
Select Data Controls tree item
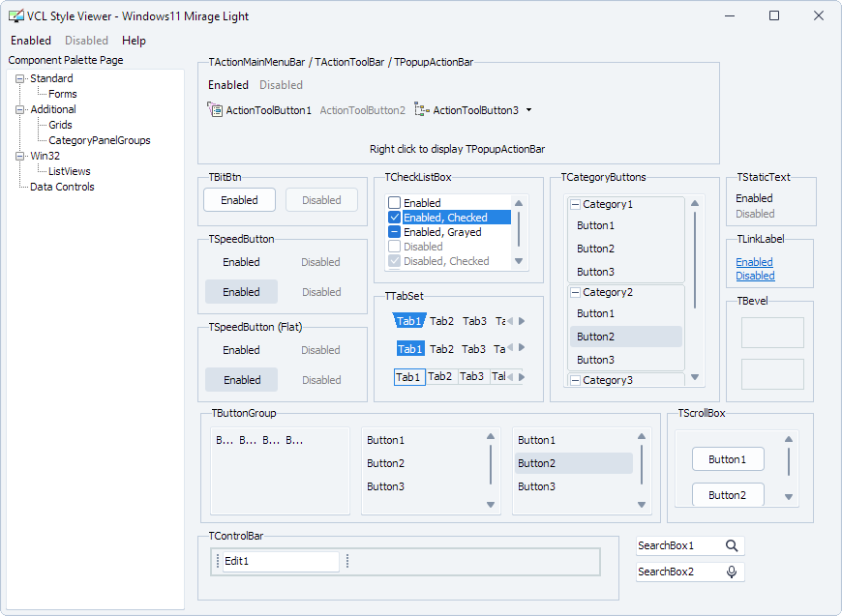tap(62, 188)
